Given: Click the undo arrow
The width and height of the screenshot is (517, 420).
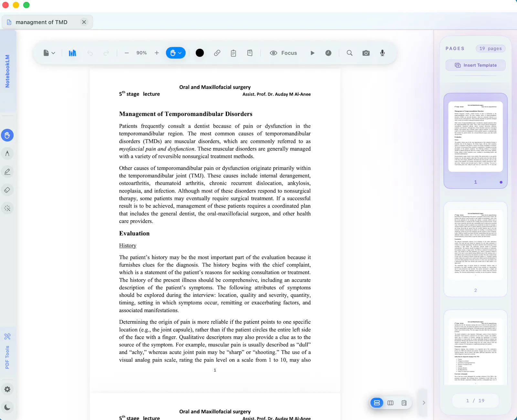Looking at the screenshot, I should 90,53.
